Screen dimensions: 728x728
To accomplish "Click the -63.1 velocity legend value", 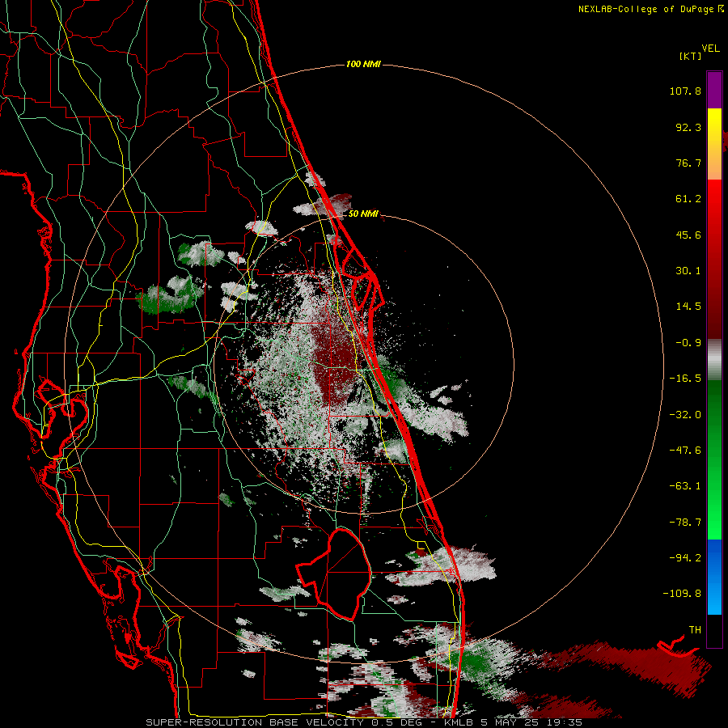I will coord(685,486).
